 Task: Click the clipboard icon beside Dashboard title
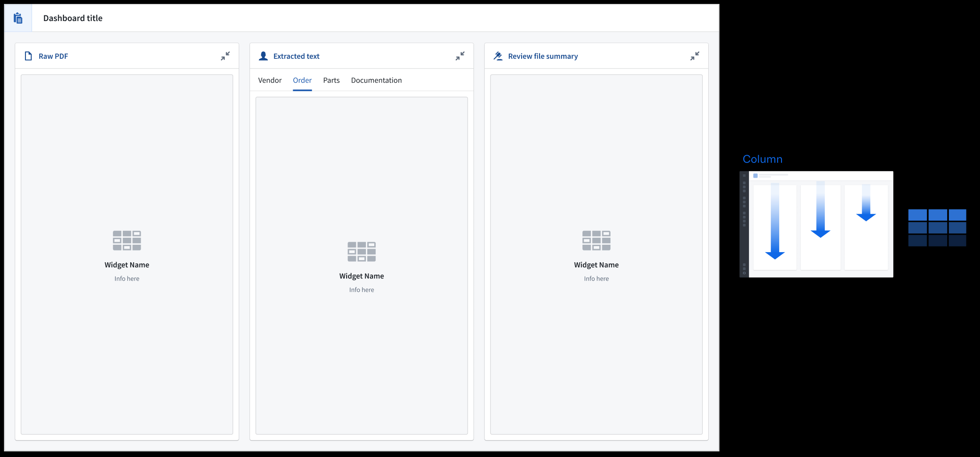[18, 18]
